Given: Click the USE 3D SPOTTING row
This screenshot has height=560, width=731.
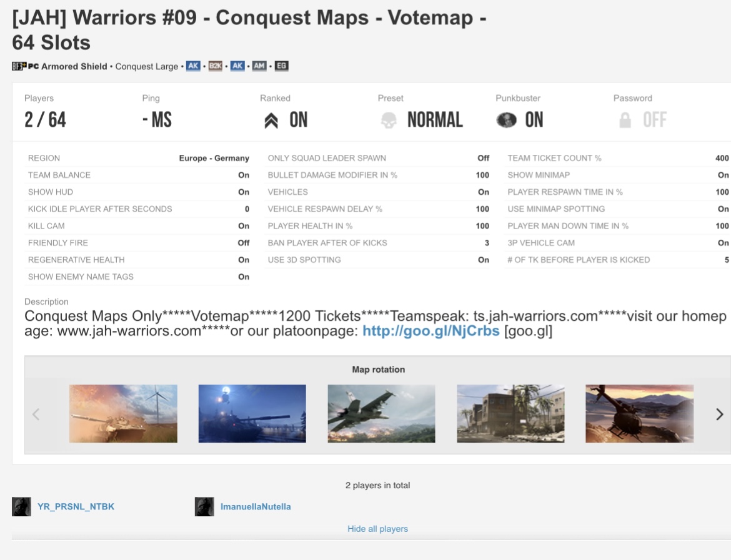Looking at the screenshot, I should tap(378, 260).
